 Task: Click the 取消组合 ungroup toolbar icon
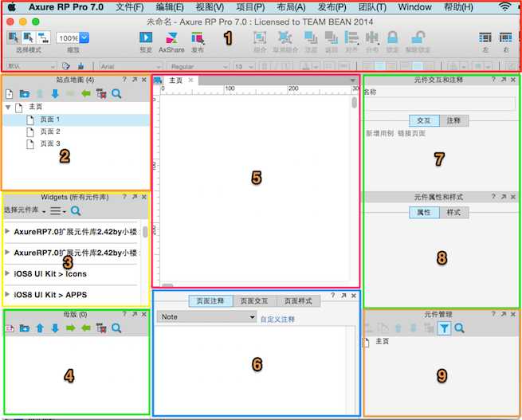tap(285, 37)
